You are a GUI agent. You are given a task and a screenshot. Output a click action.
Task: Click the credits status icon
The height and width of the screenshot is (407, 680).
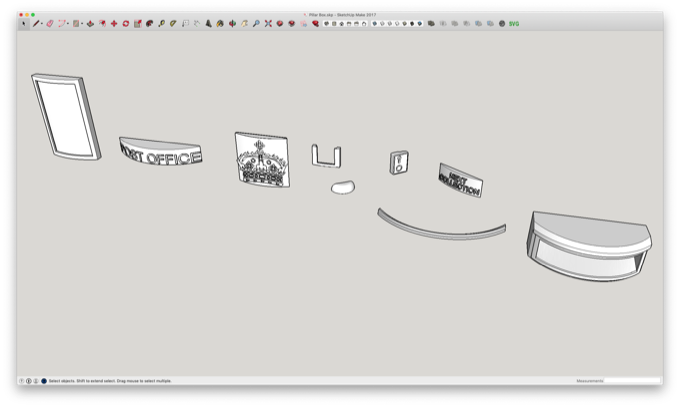(x=29, y=381)
